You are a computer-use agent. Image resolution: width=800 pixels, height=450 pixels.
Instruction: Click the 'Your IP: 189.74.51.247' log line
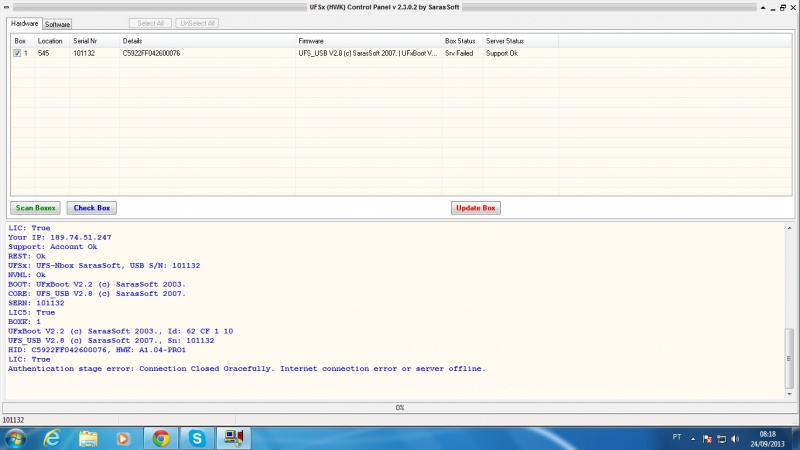point(60,237)
